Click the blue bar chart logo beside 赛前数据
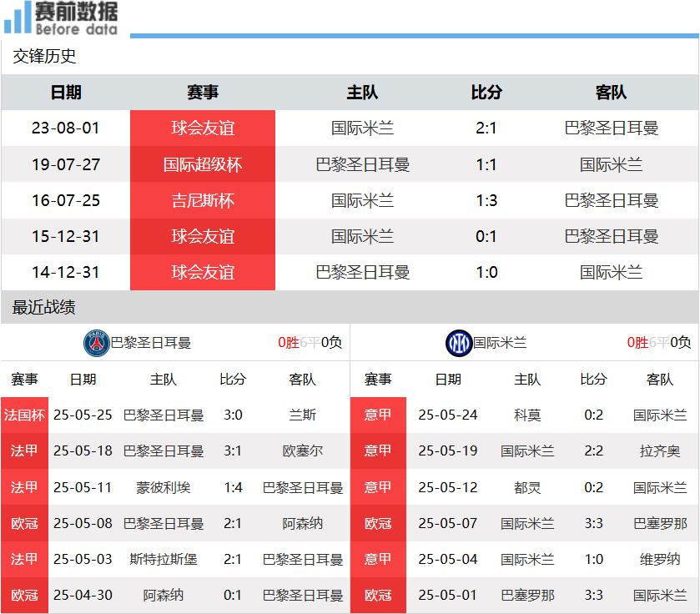 pos(18,18)
